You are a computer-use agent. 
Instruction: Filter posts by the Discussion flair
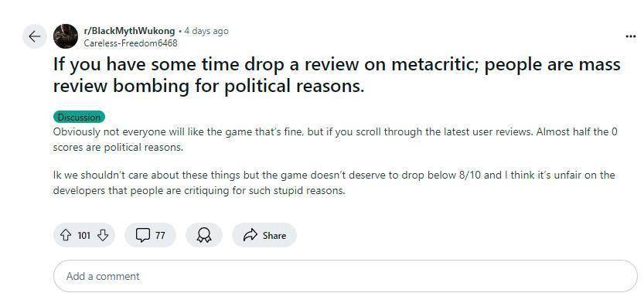pos(79,117)
